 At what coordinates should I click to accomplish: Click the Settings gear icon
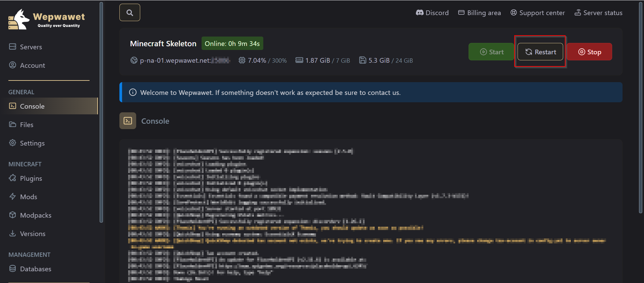pyautogui.click(x=12, y=143)
